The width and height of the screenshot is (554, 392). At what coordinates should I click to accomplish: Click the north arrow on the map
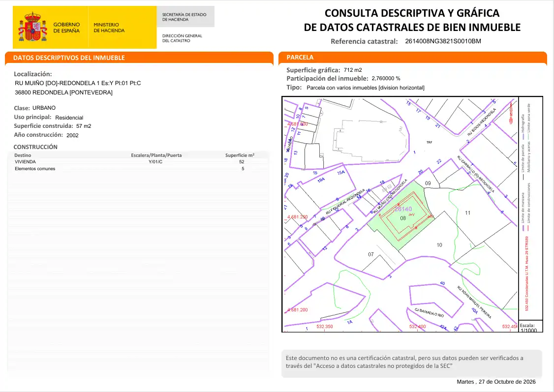point(511,112)
